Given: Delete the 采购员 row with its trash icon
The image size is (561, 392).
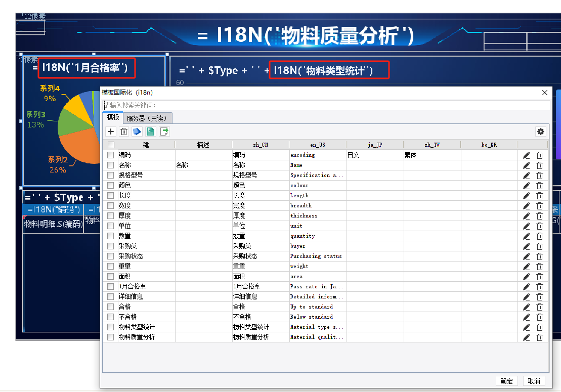Looking at the screenshot, I should tap(540, 246).
